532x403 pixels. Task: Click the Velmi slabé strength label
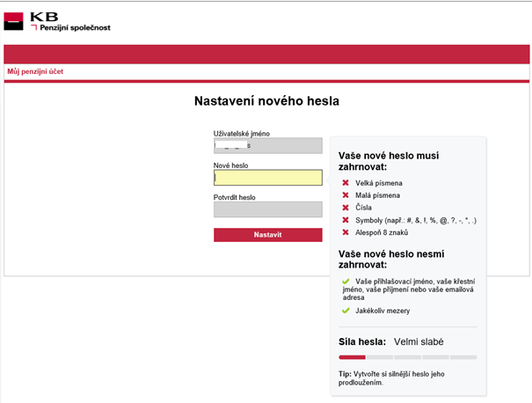(x=419, y=341)
